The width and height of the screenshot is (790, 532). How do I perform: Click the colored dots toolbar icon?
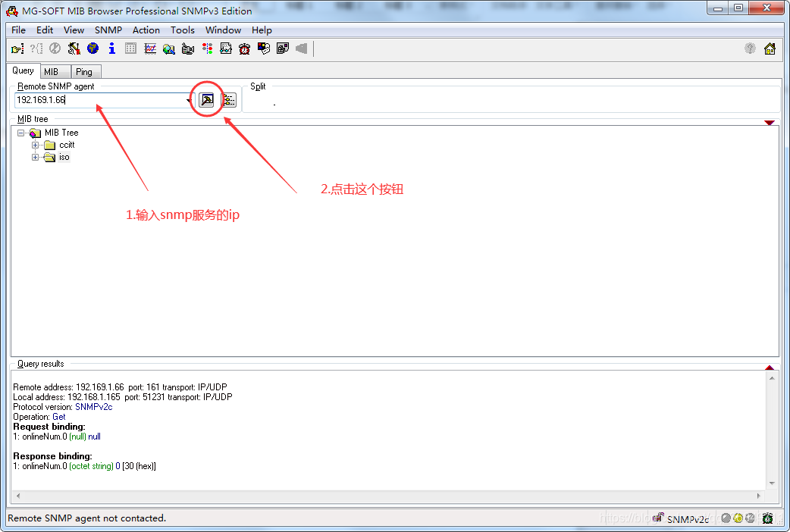click(207, 49)
